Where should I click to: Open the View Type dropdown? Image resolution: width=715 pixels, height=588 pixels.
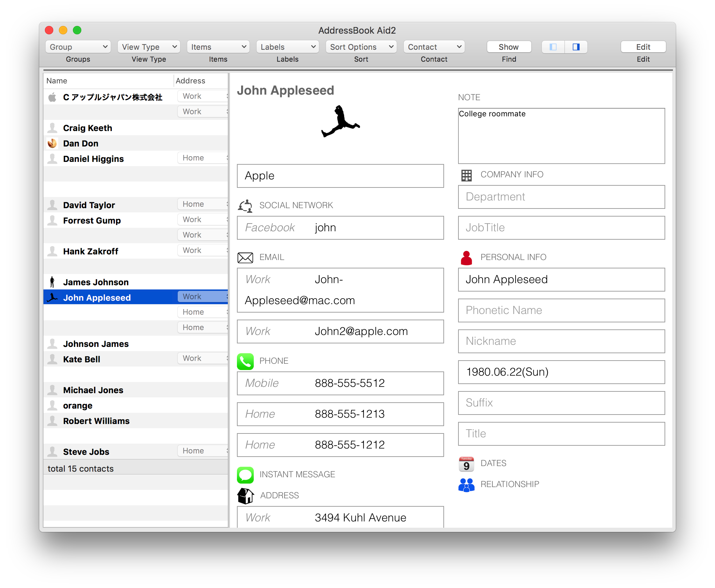[x=149, y=47]
